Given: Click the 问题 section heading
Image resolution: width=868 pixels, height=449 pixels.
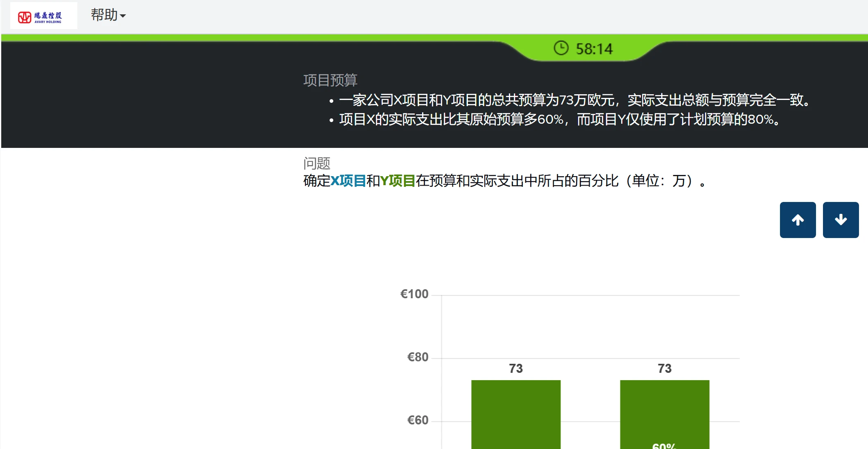Looking at the screenshot, I should [x=316, y=163].
